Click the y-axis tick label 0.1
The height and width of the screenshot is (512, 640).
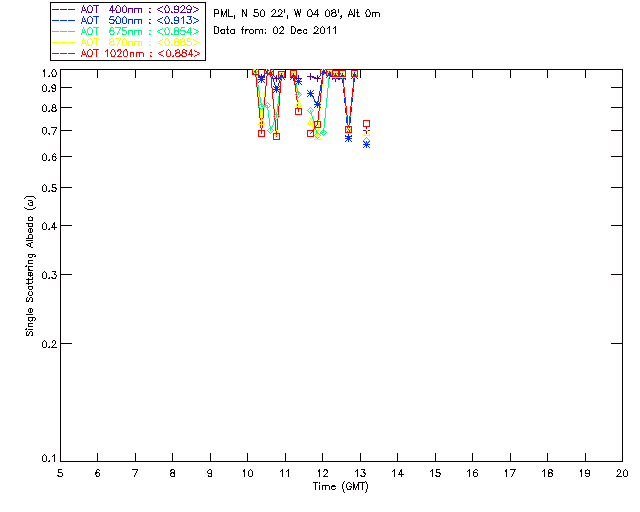(46, 459)
